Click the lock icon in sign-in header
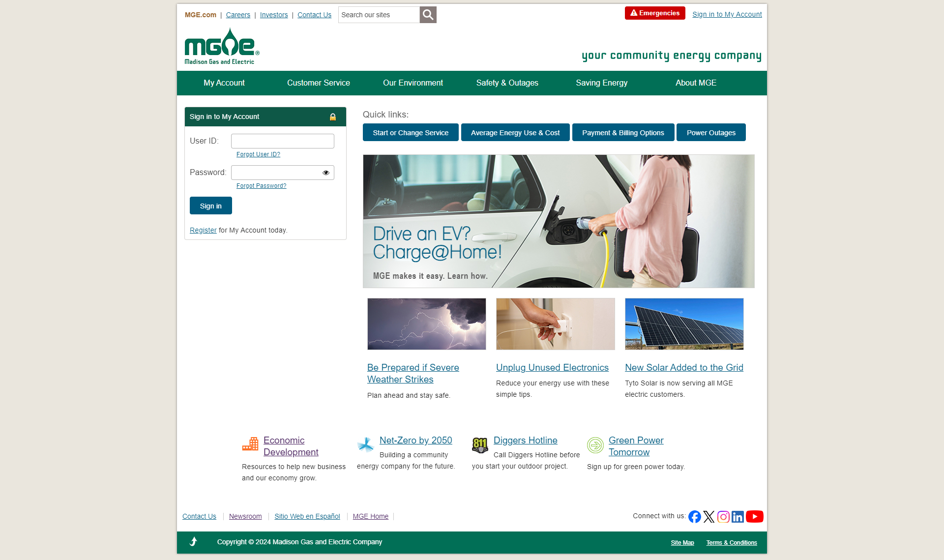 (x=333, y=117)
